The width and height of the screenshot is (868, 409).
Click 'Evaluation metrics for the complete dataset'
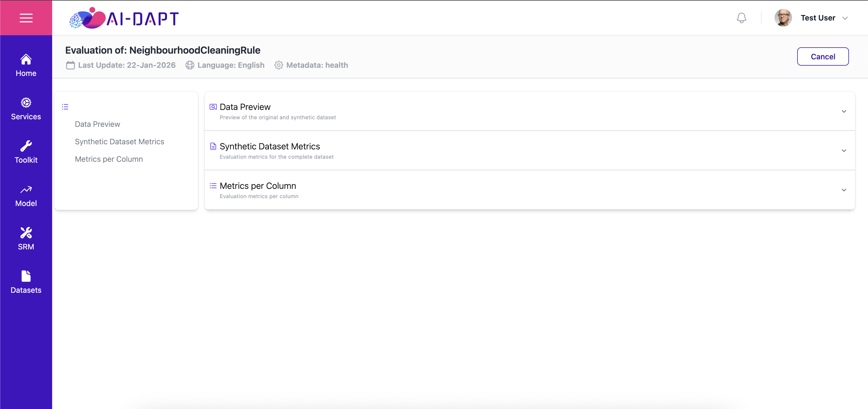[276, 157]
